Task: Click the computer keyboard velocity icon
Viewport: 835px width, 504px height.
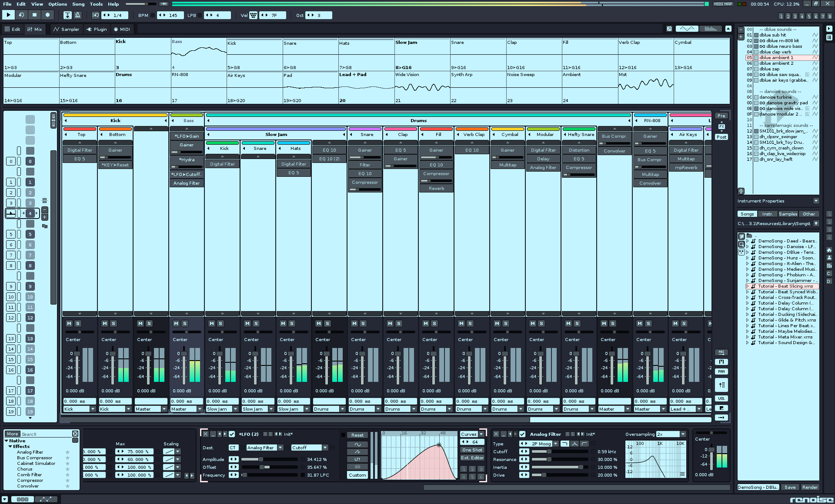Action: (x=254, y=15)
